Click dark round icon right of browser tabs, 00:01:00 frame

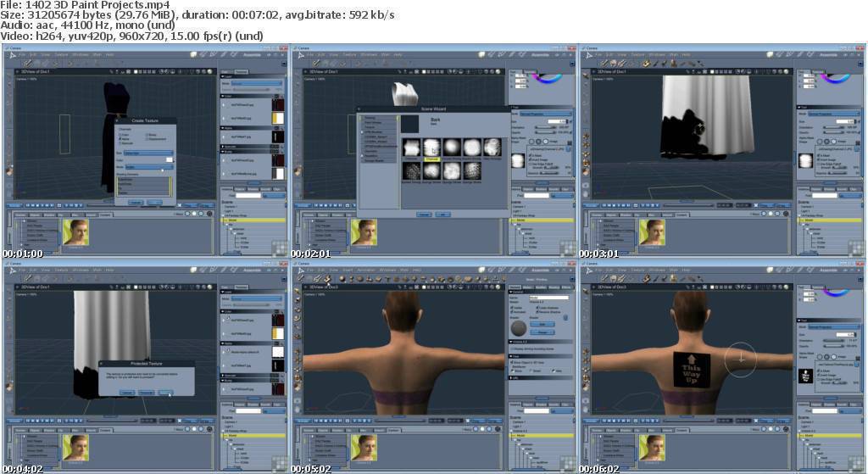tap(209, 213)
